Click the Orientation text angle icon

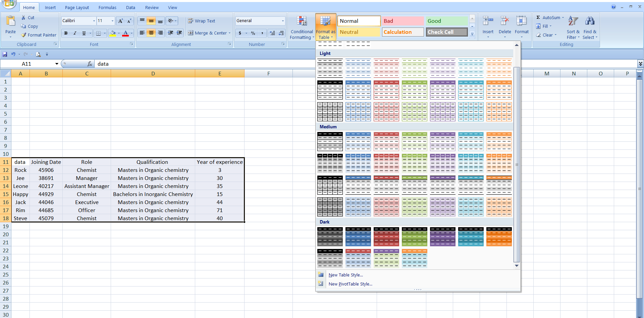[171, 21]
